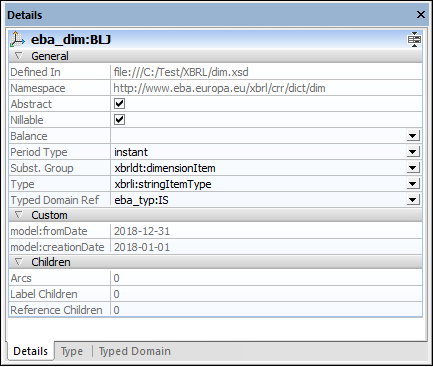Click the instant Period Type value

pos(131,152)
